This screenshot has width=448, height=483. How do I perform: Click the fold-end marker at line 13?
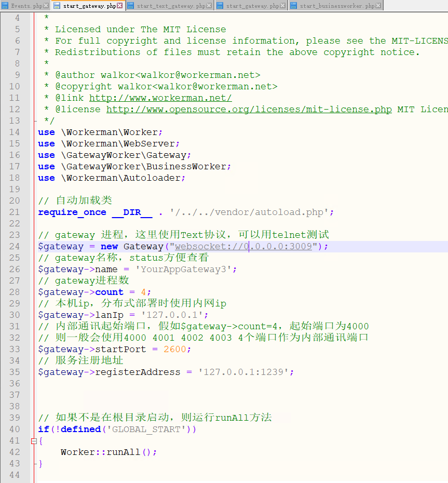(35, 121)
